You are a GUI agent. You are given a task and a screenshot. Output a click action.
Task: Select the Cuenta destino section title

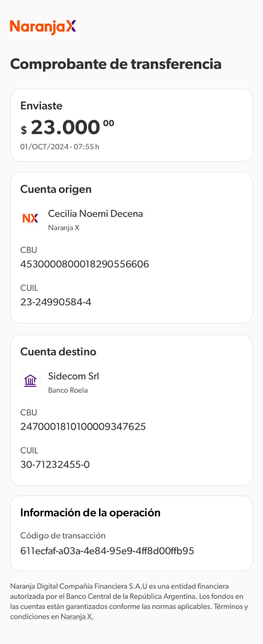tap(58, 352)
